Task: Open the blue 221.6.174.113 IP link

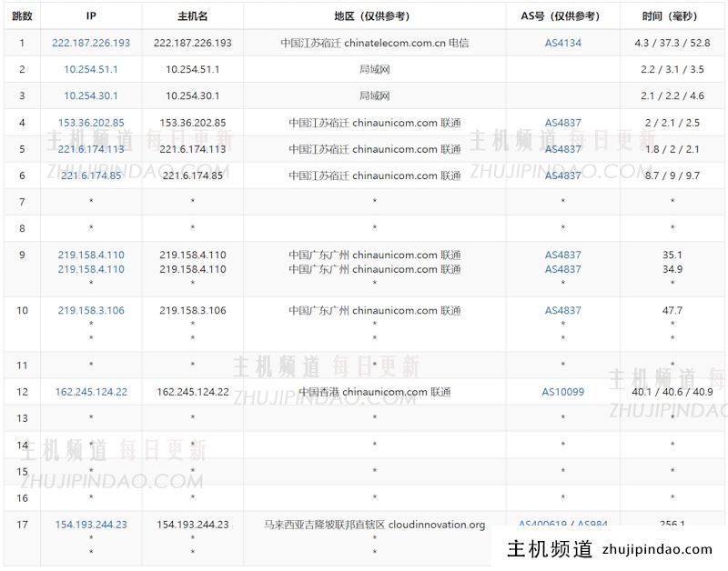Action: [91, 149]
